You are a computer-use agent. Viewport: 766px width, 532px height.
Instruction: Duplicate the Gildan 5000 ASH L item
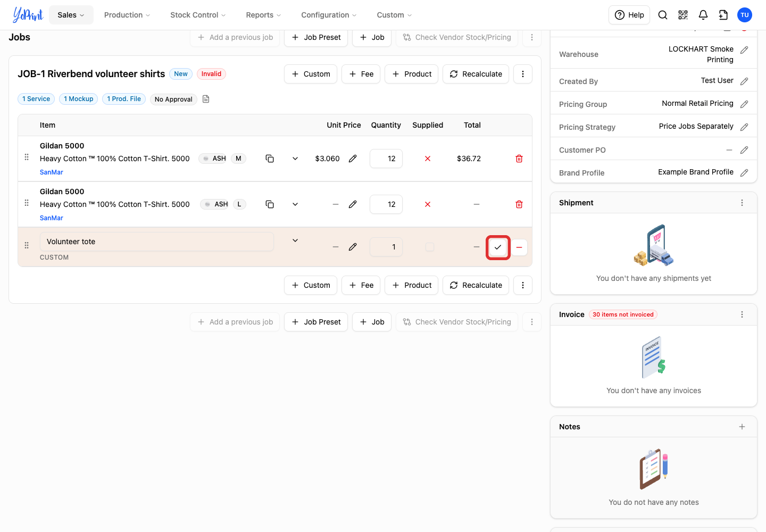coord(270,204)
